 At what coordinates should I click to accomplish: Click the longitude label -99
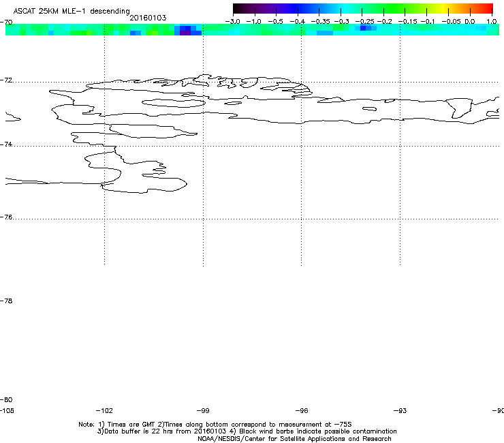(x=203, y=410)
